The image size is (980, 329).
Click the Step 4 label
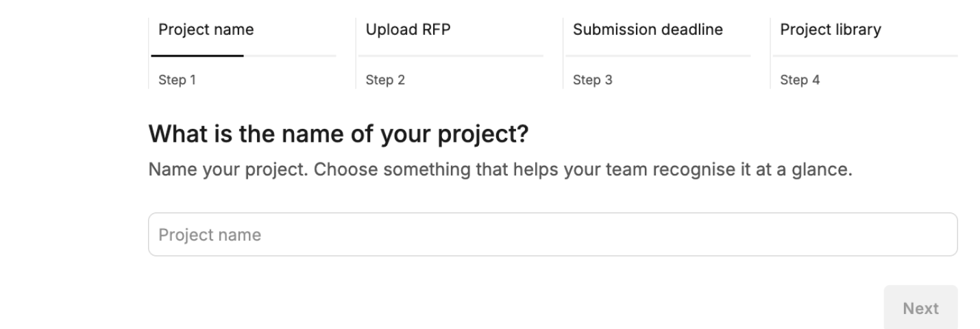(800, 80)
